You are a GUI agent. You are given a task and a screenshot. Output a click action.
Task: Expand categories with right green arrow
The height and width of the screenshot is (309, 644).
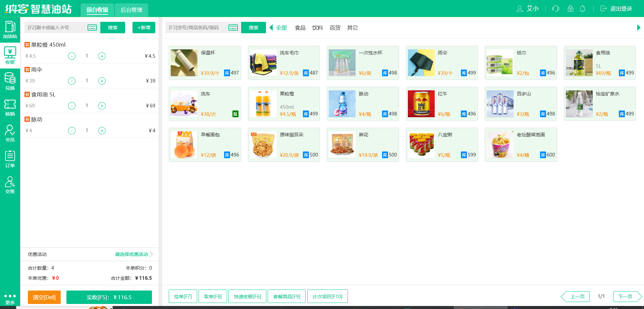pyautogui.click(x=639, y=28)
